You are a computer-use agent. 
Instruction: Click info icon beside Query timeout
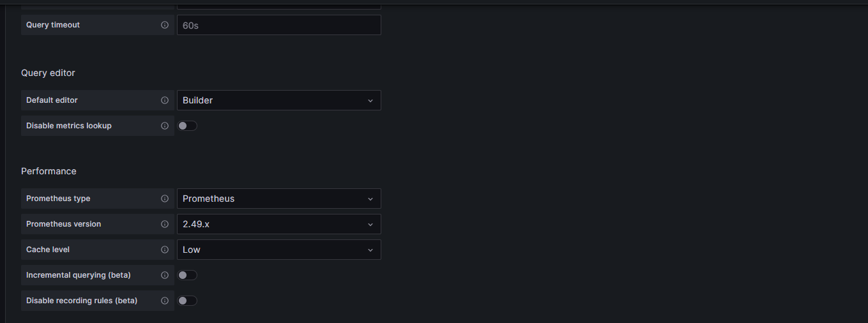(x=165, y=25)
